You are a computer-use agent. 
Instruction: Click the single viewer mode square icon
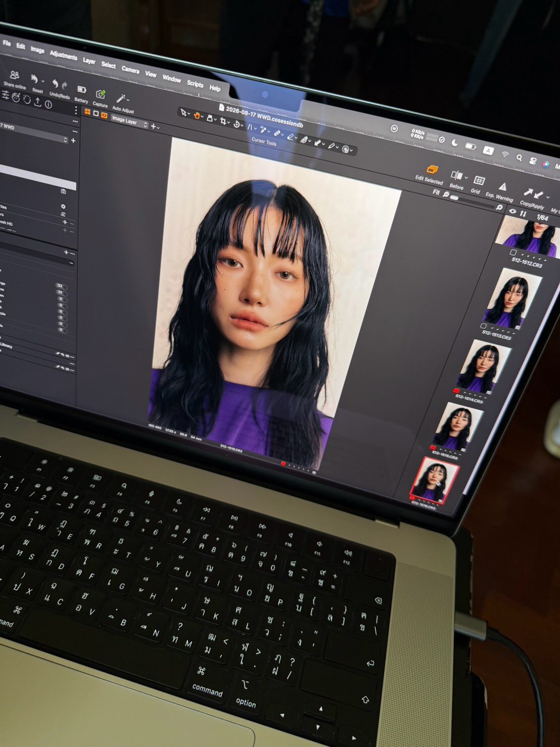point(96,114)
